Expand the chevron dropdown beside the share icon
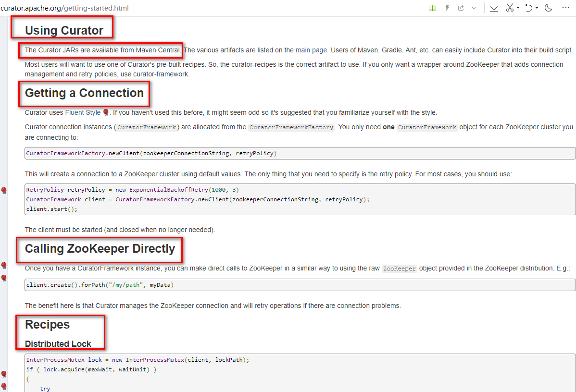 [474, 8]
